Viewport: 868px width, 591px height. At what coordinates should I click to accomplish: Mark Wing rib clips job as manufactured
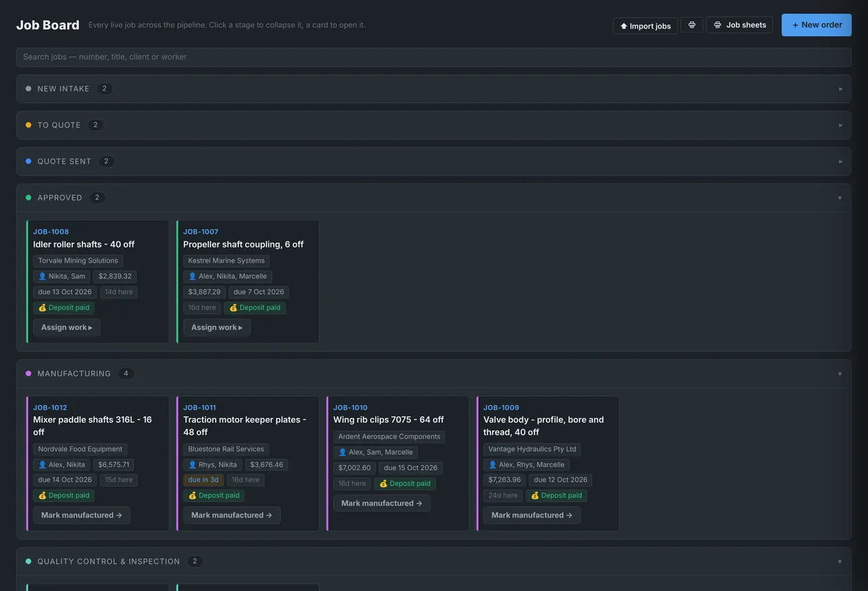coord(382,503)
